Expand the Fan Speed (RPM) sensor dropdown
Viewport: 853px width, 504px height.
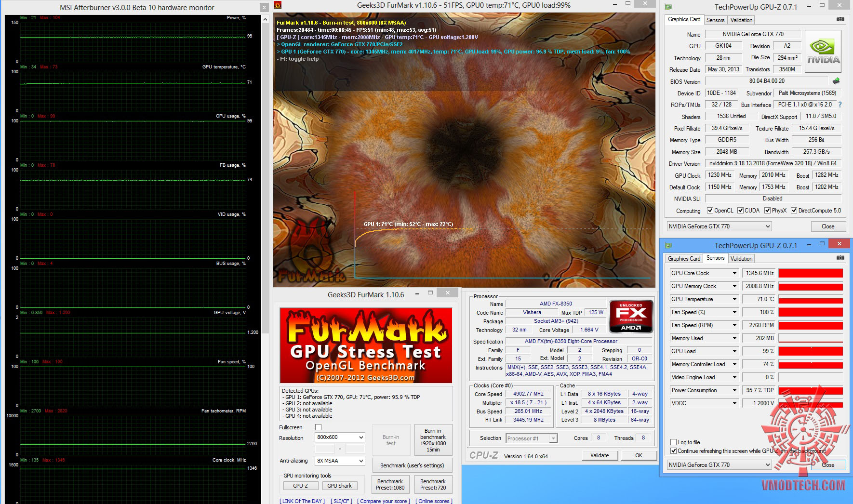pos(734,325)
